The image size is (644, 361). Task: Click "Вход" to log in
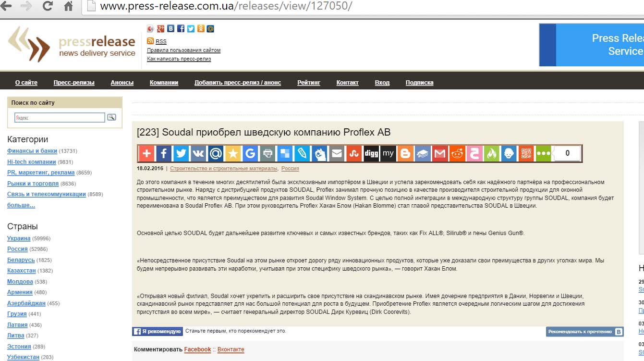[382, 83]
